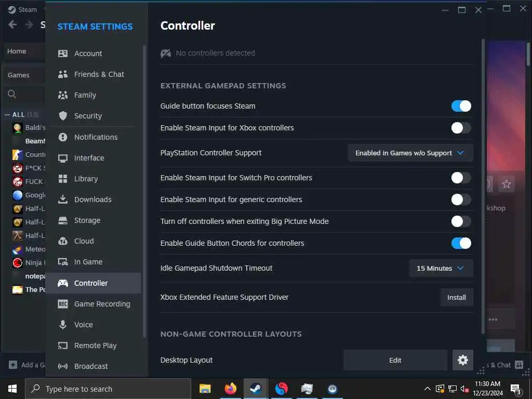The image size is (532, 399).
Task: Click the Windows taskbar search box
Action: click(x=108, y=389)
